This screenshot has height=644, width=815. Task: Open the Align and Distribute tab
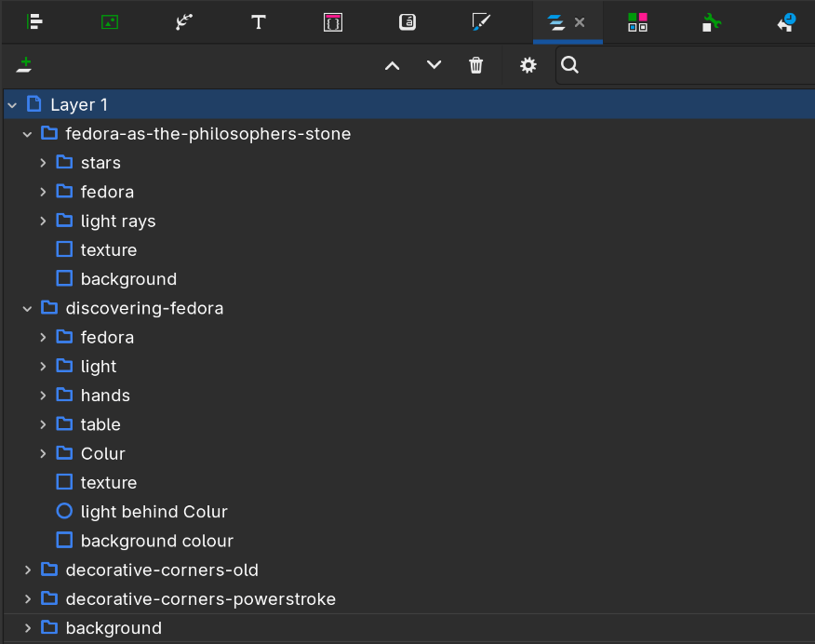(34, 21)
